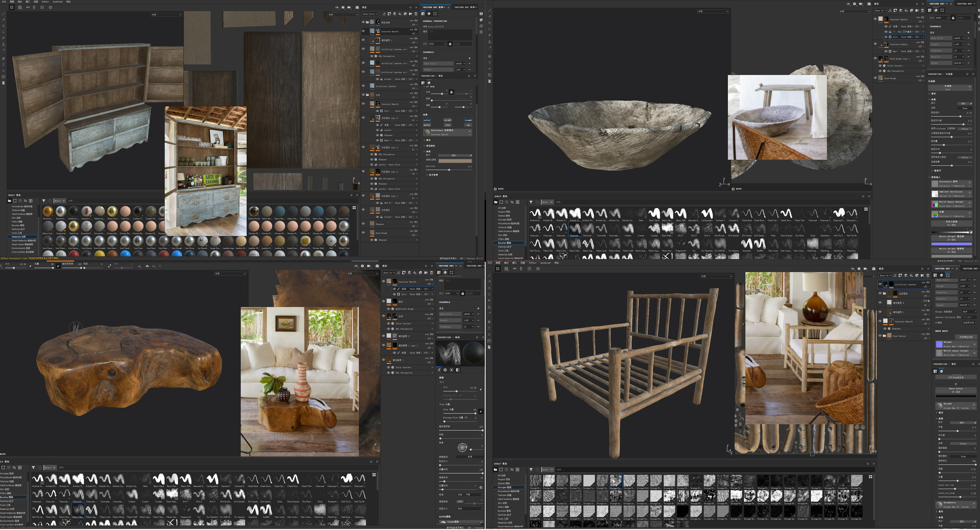Click the 烘焙模型贴图 bake button

click(966, 337)
